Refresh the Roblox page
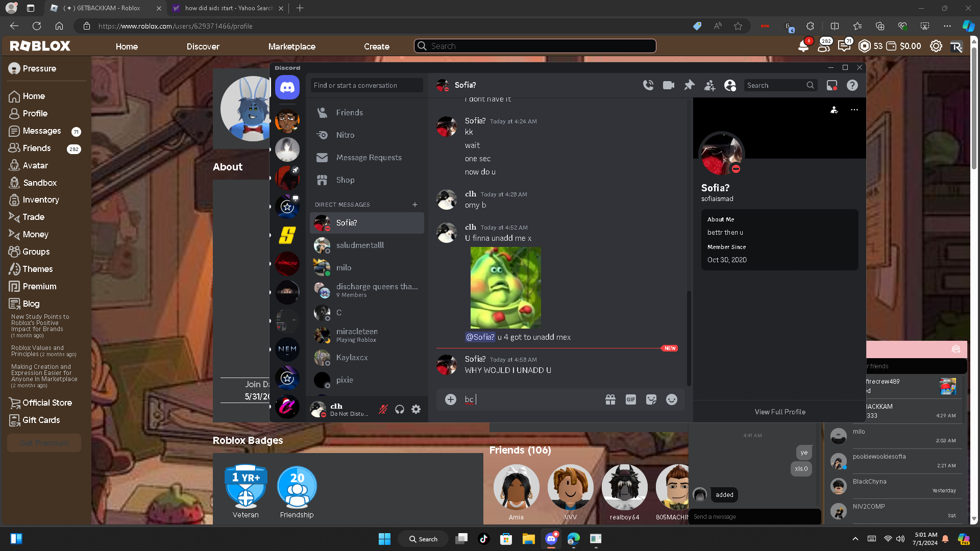Image resolution: width=980 pixels, height=551 pixels. click(37, 26)
